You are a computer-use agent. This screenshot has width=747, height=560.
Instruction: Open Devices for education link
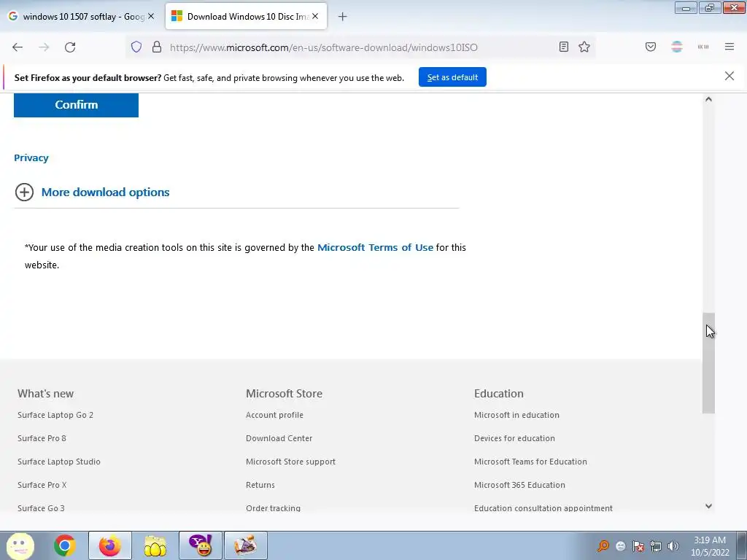(x=514, y=438)
